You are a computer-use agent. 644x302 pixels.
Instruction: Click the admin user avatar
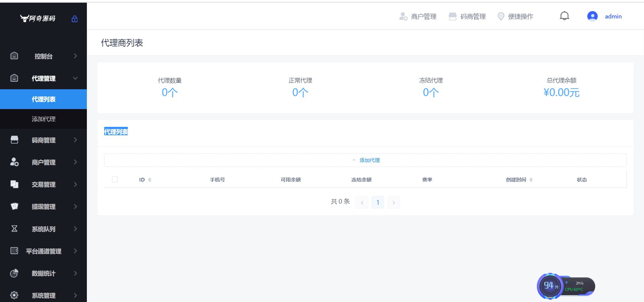(x=592, y=16)
